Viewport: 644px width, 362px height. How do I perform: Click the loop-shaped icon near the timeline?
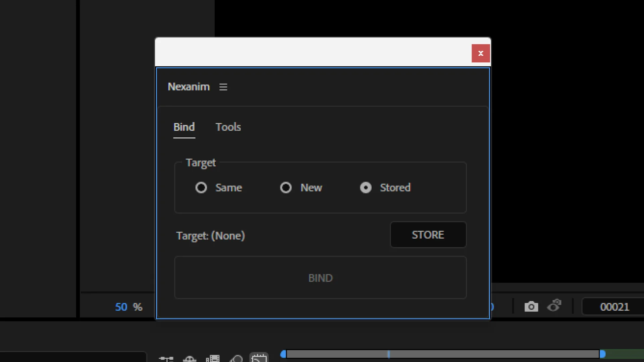[x=236, y=358]
